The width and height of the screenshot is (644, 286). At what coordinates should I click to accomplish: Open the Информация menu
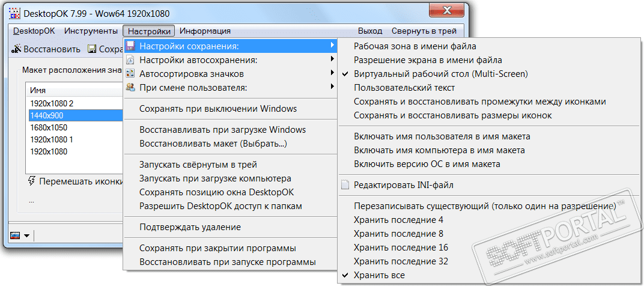click(205, 31)
